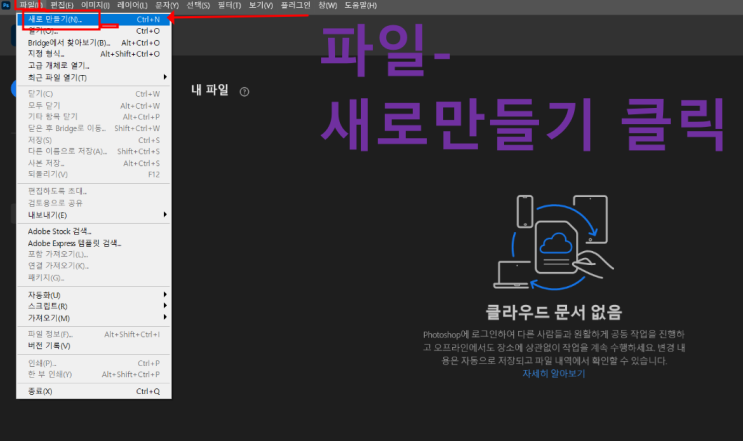Open the 문자(Y) menu

pos(167,5)
